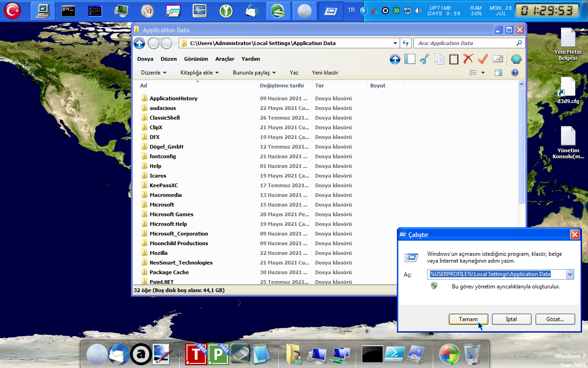Open the view options dropdown arrow

pos(483,73)
